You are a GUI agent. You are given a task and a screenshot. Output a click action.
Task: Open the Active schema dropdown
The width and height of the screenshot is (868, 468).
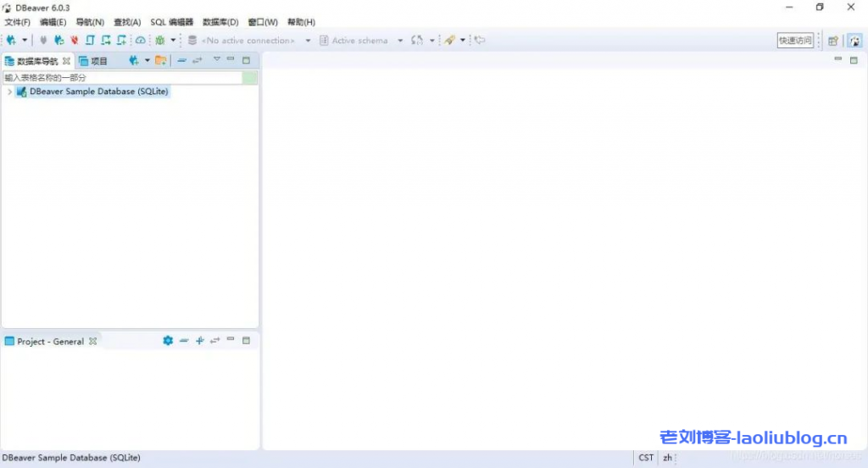coord(400,41)
